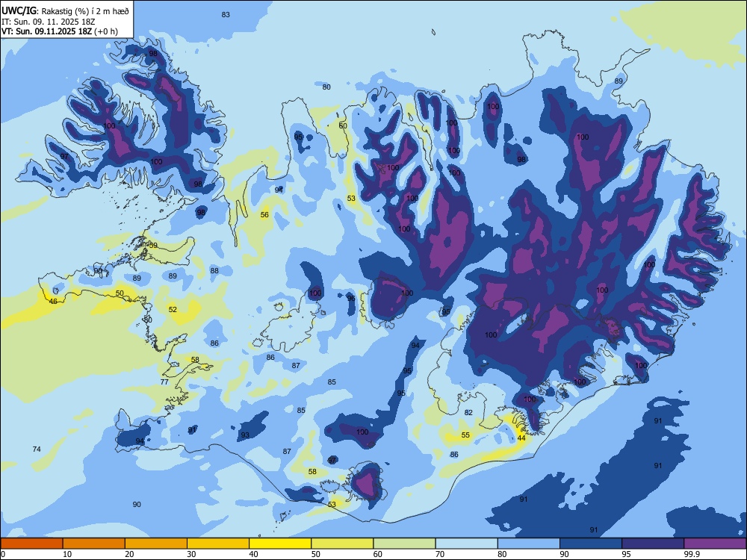Viewport: 747px width, 560px height.
Task: Pick the light green 60–70 legend swatch
Action: click(x=404, y=544)
